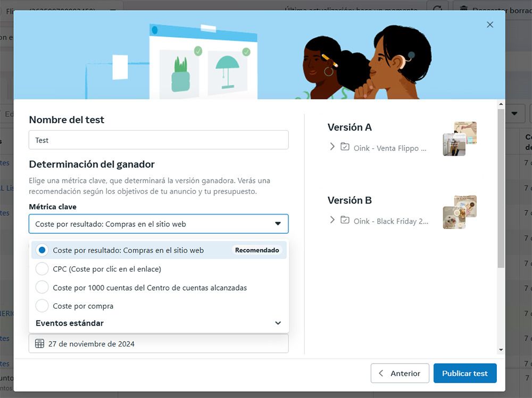Open the Métrica clave dropdown
Screen dimensions: 532x398
point(159,224)
